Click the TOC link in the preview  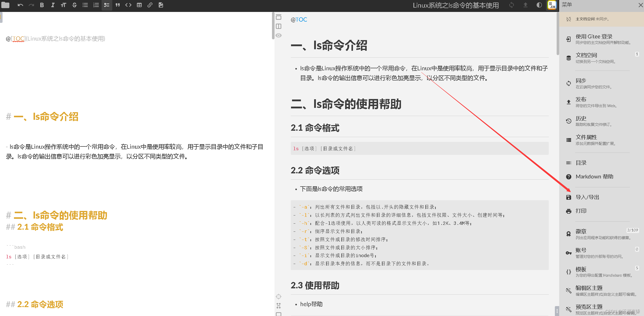301,20
